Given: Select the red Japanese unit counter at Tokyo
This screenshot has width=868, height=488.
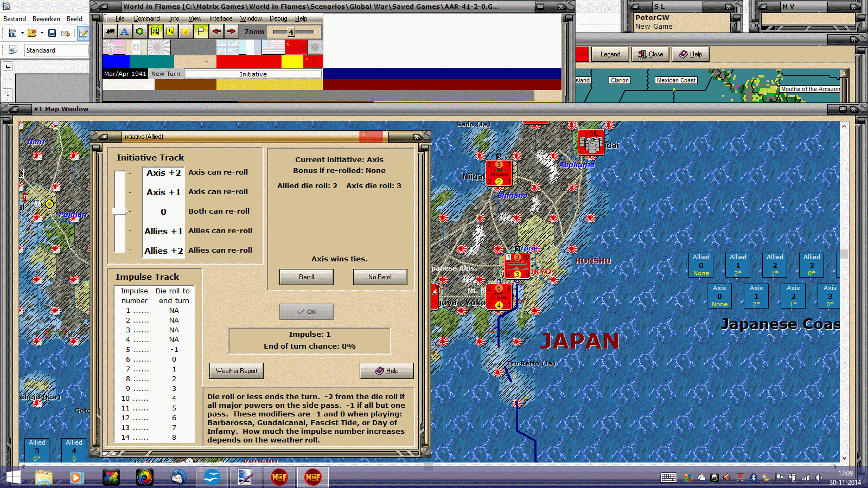Looking at the screenshot, I should (517, 266).
